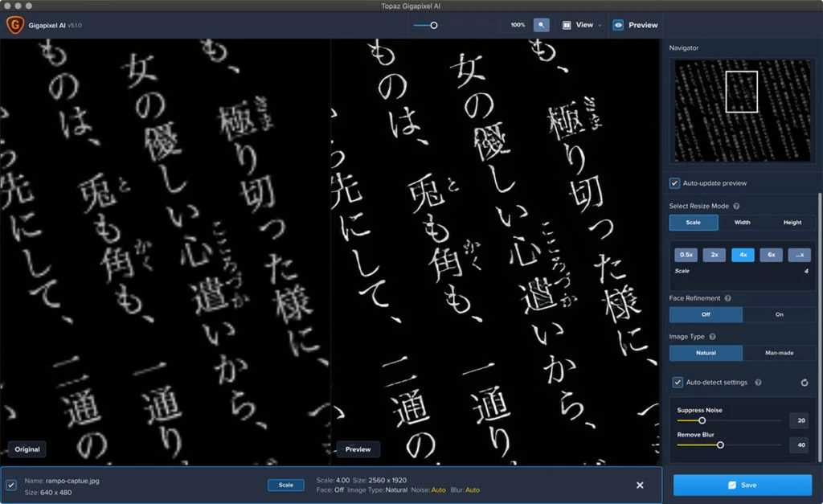
Task: Click the Face Refinement help question mark
Action: coord(727,298)
